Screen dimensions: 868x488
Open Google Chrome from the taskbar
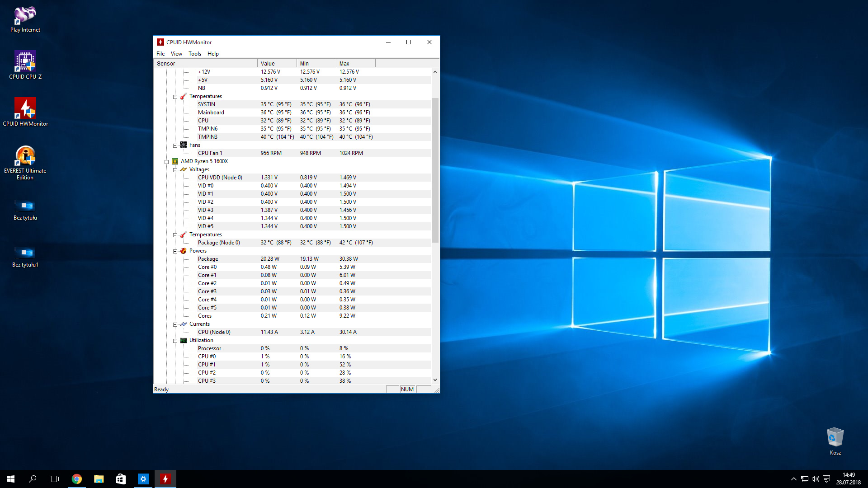pos(77,479)
